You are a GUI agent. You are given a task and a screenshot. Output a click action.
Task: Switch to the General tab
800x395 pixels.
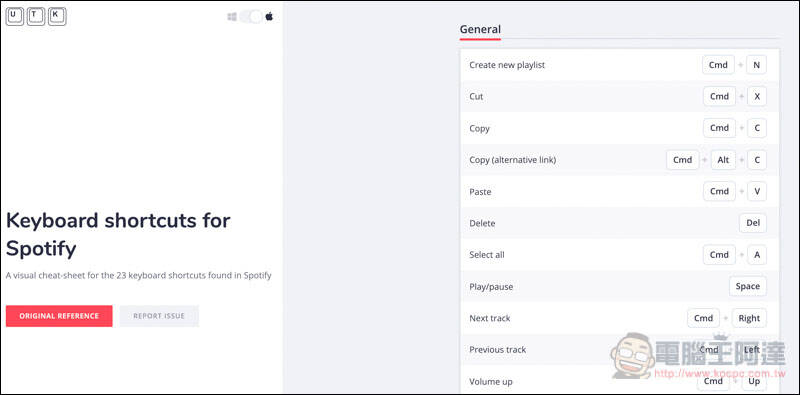click(480, 30)
